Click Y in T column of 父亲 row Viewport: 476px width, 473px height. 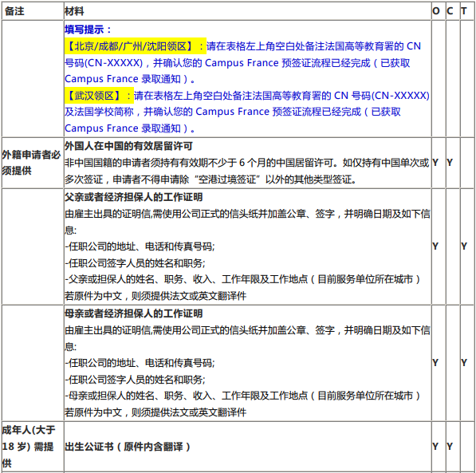pos(464,246)
